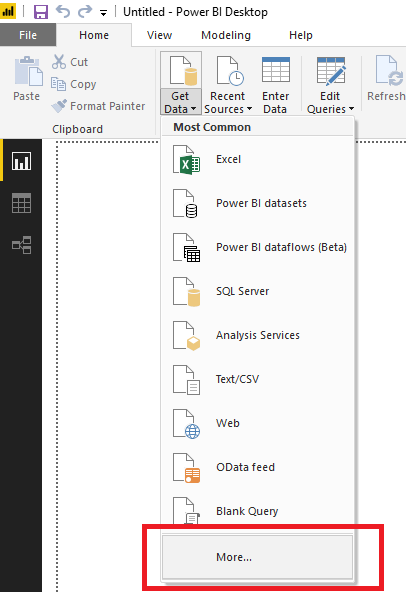Click the OData feed orange icon
Image resolution: width=406 pixels, height=592 pixels.
[x=186, y=468]
